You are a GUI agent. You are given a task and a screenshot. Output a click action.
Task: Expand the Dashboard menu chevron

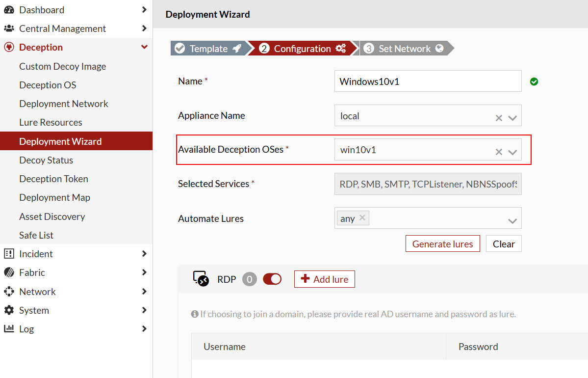(x=144, y=10)
